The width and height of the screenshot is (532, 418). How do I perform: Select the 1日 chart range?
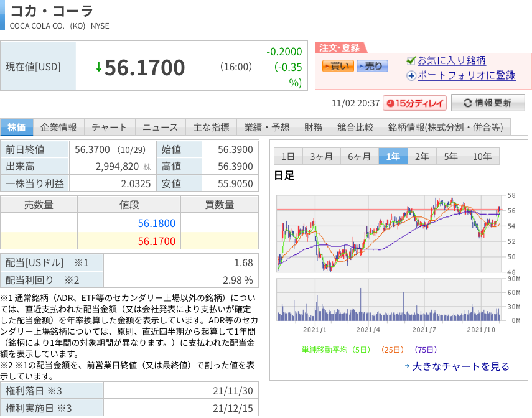[x=287, y=156]
